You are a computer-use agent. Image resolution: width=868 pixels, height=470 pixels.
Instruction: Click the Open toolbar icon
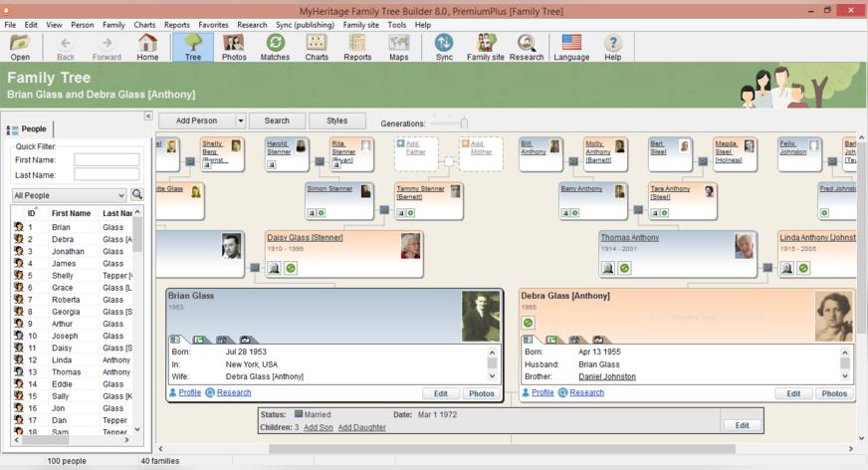tap(20, 47)
